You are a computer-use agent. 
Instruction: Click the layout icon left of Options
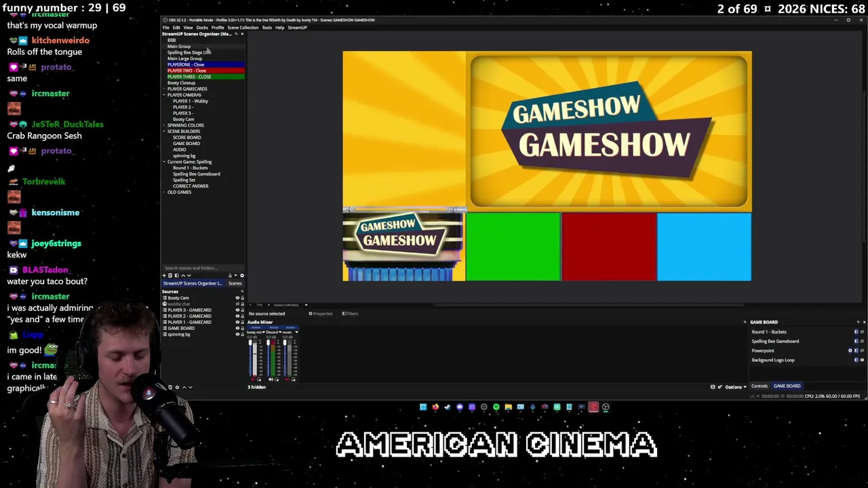pyautogui.click(x=713, y=387)
